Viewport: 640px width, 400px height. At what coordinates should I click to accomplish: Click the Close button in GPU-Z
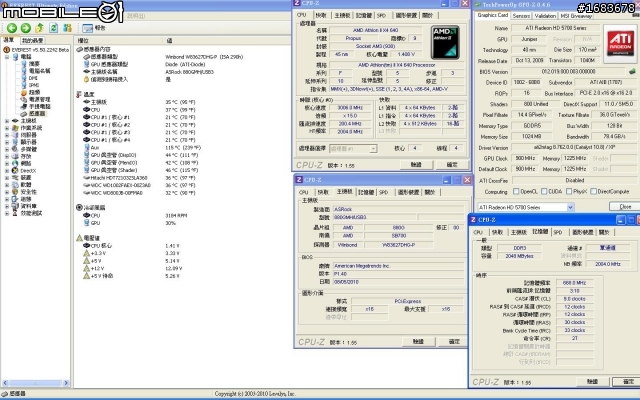coord(625,207)
